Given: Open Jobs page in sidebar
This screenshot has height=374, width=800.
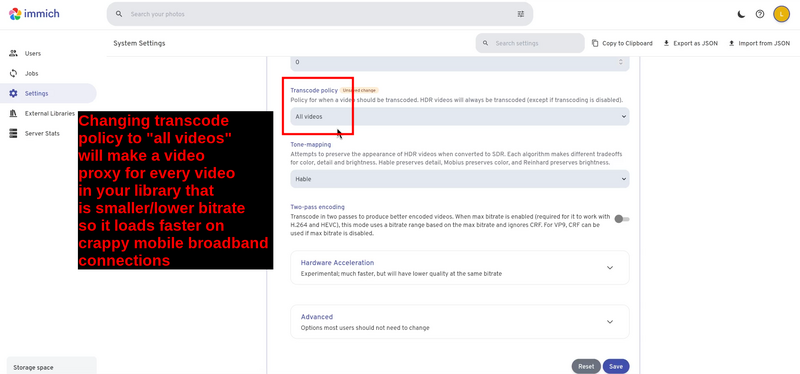Looking at the screenshot, I should (48, 73).
